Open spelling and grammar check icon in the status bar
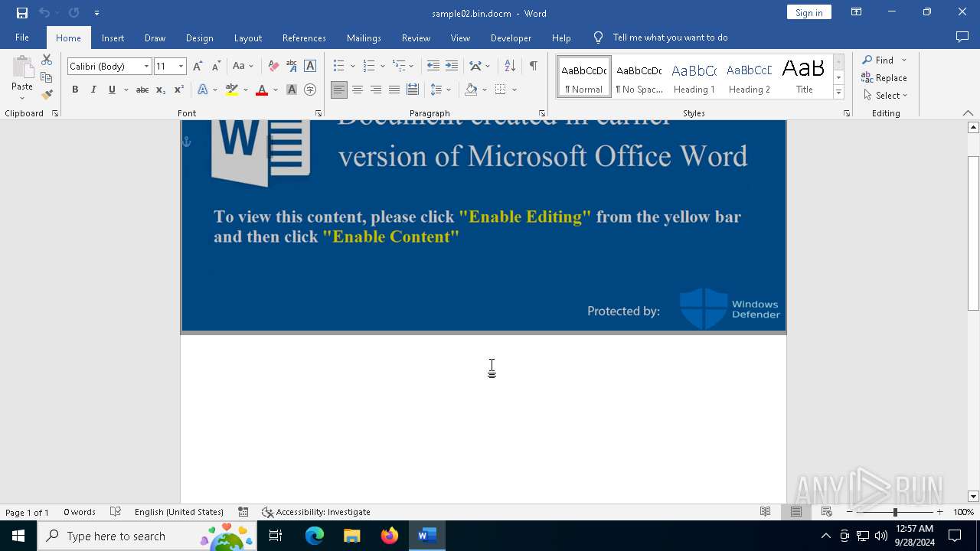The image size is (980, 551). click(x=116, y=512)
